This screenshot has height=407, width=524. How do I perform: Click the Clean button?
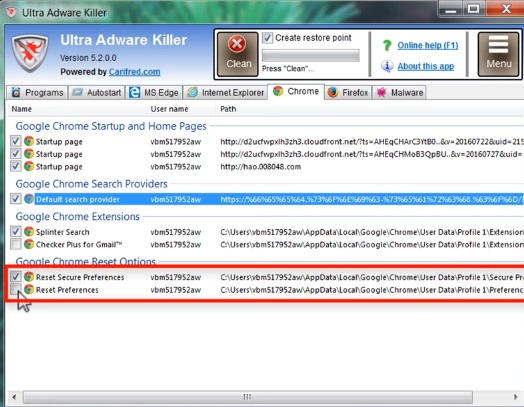coord(238,54)
